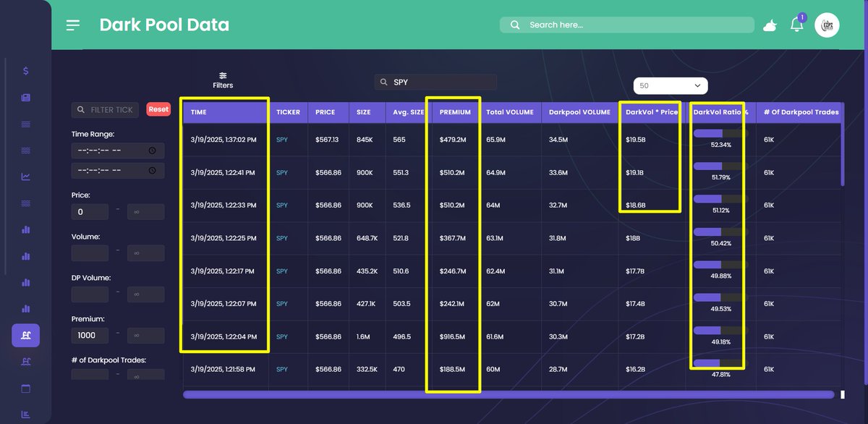Sort by Darkpool VOLUME column header
The image size is (868, 424).
click(x=580, y=112)
